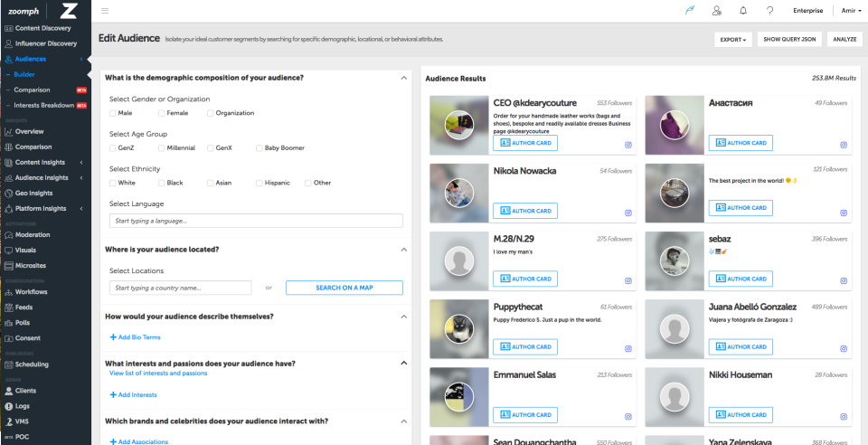The height and width of the screenshot is (445, 868).
Task: Click the Instagram icon on Nikki Houseman card
Action: click(x=844, y=417)
